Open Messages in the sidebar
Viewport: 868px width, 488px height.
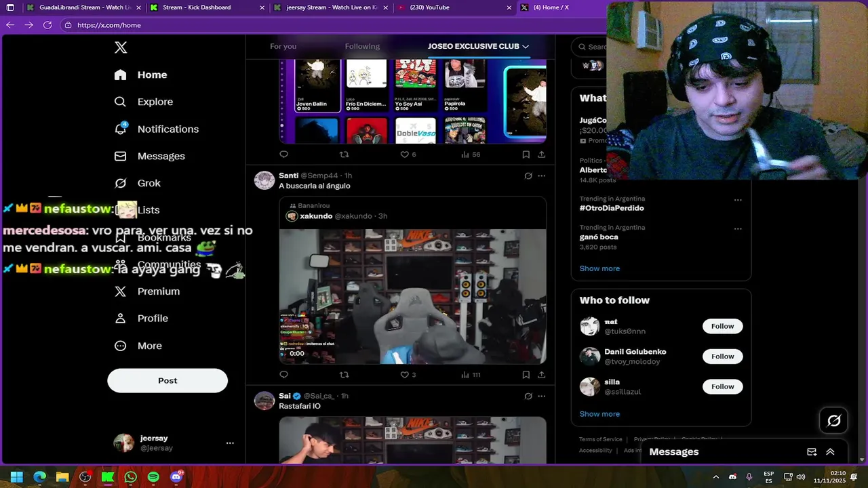149,156
